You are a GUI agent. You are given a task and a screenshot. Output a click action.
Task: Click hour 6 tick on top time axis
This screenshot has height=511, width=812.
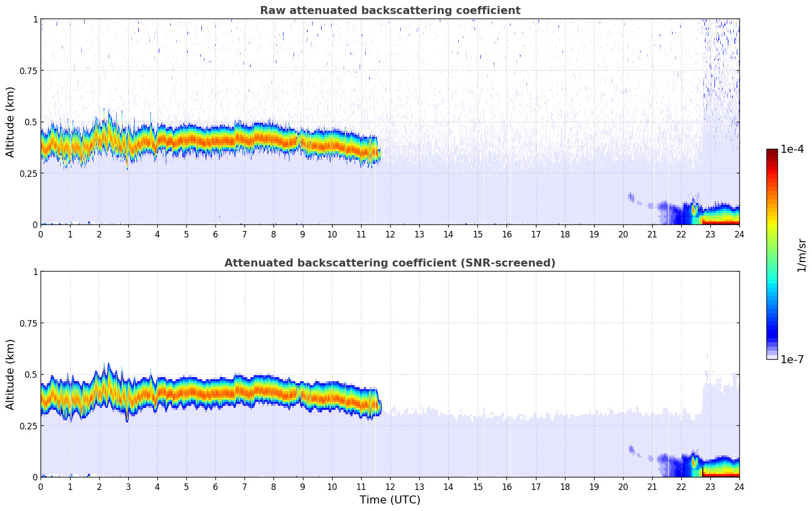[215, 234]
